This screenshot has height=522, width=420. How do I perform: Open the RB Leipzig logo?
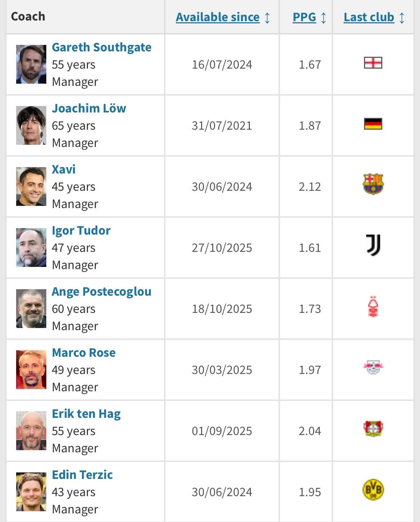tap(373, 367)
